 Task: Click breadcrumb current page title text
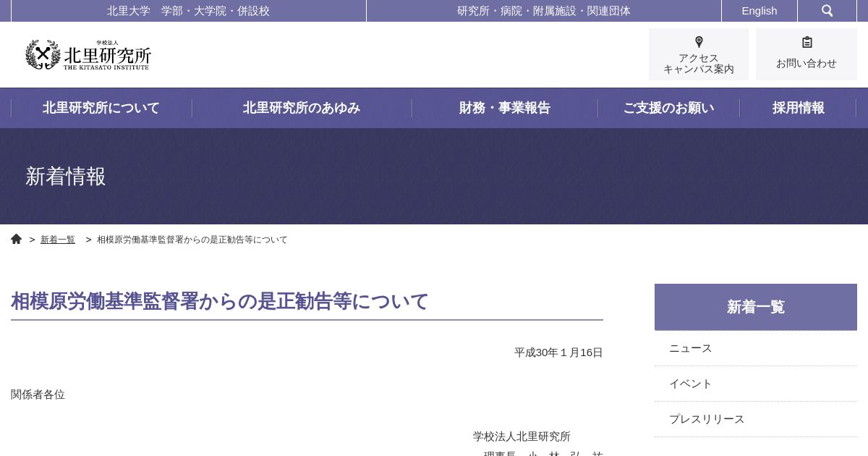click(192, 240)
